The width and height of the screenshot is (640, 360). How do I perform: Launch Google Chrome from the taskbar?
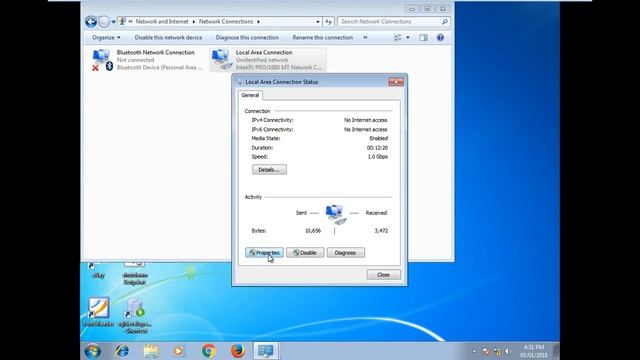(209, 351)
